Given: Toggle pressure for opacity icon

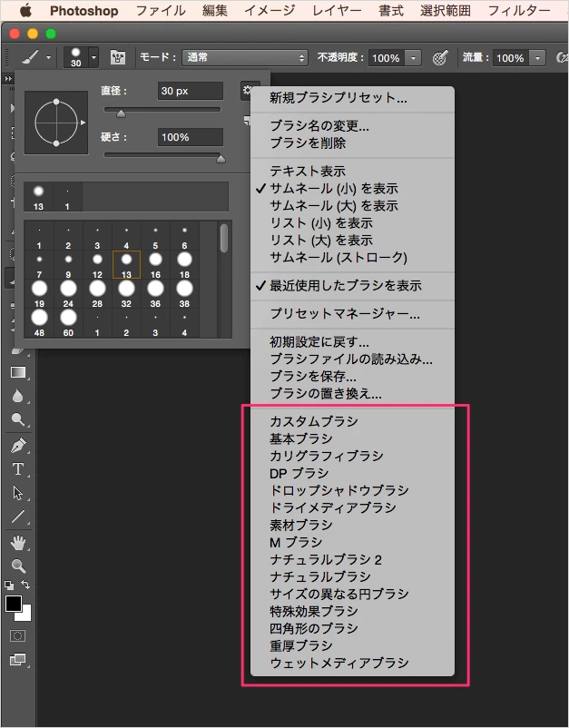Looking at the screenshot, I should [440, 57].
